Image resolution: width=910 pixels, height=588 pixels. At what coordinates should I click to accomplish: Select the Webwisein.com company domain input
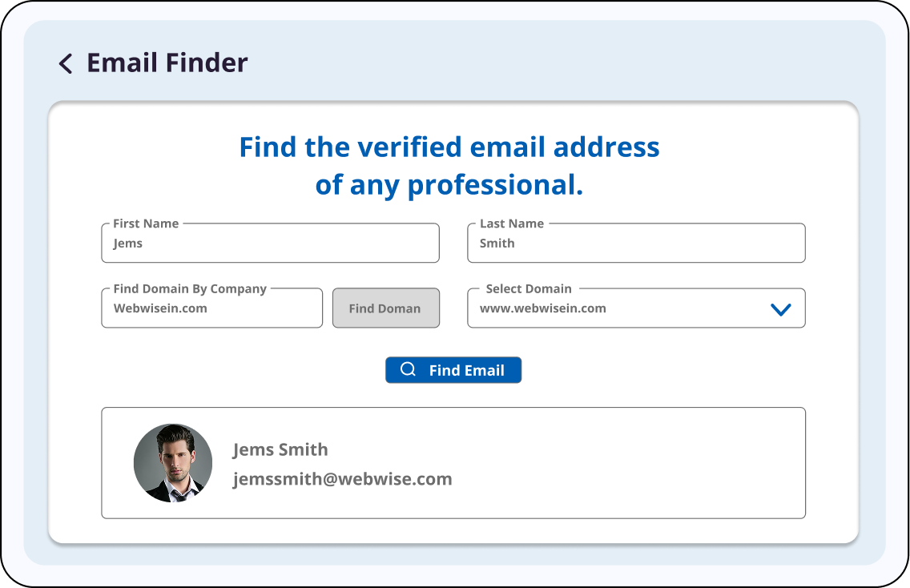pos(211,308)
